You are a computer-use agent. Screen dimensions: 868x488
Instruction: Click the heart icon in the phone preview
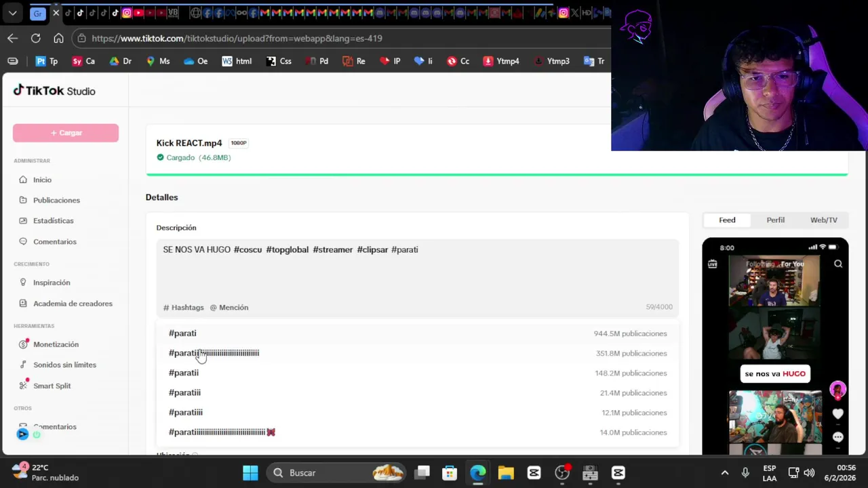coord(838,413)
